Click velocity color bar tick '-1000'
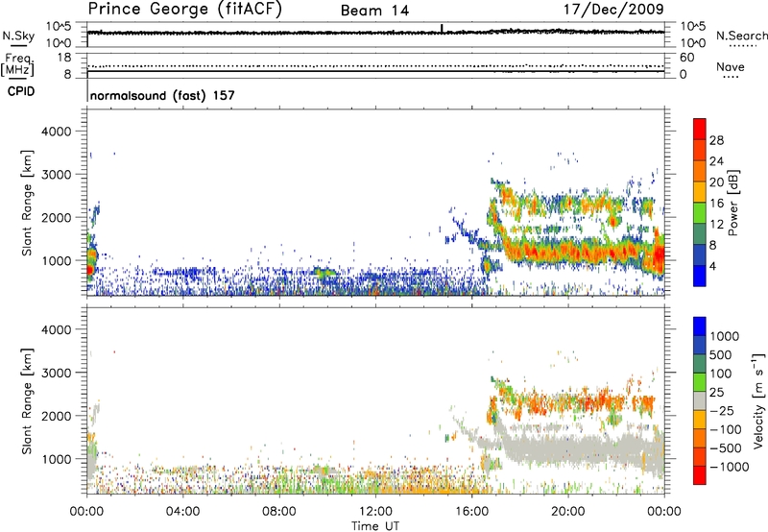768x532 pixels. pos(729,467)
